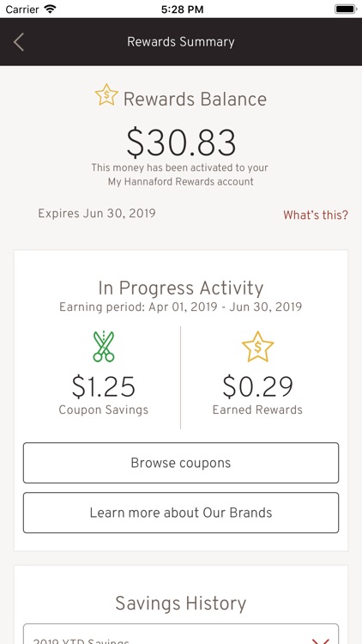The width and height of the screenshot is (362, 644).
Task: Click the Wi-Fi status icon
Action: point(50,9)
